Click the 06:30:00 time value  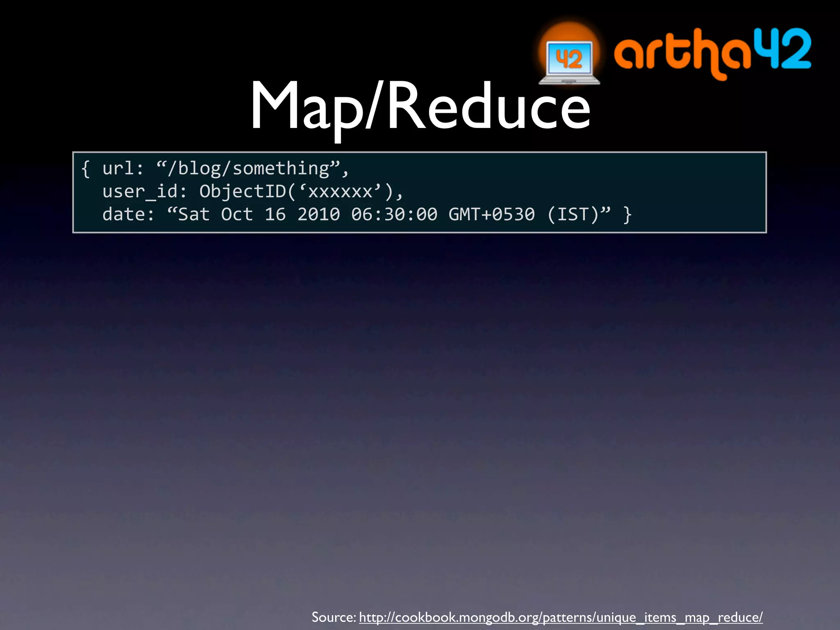point(394,215)
